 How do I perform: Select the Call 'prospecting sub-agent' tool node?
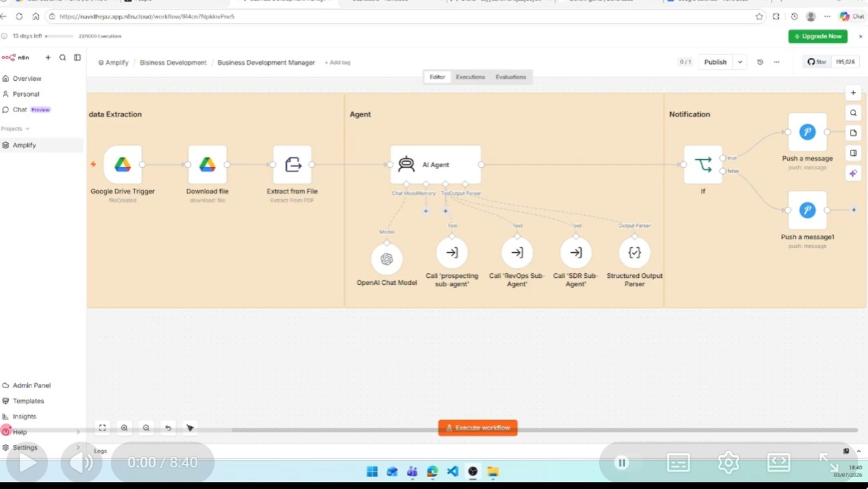tap(452, 253)
